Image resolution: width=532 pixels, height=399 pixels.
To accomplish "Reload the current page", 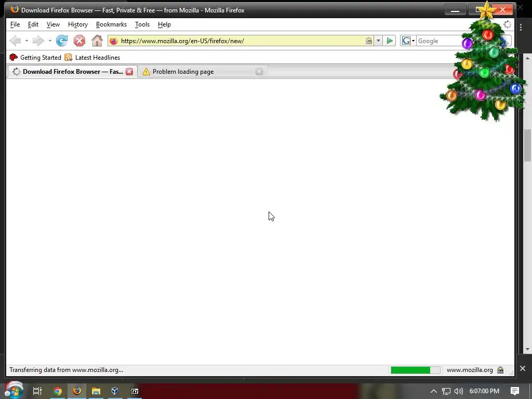I will [62, 41].
